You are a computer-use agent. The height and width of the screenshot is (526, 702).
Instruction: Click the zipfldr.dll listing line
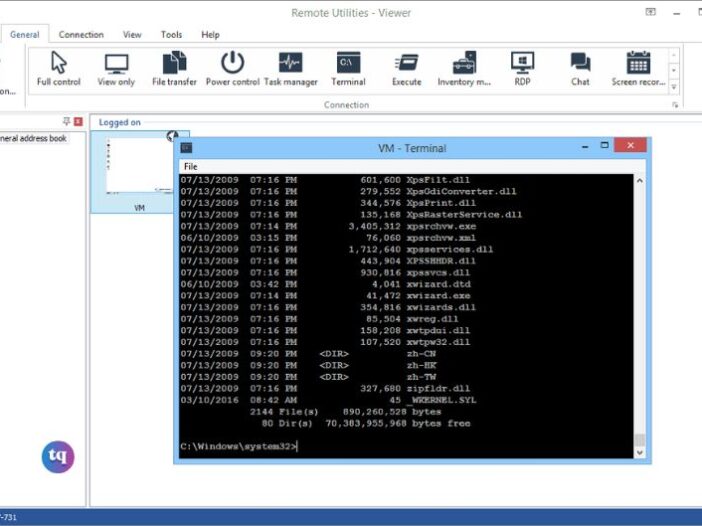coord(325,389)
